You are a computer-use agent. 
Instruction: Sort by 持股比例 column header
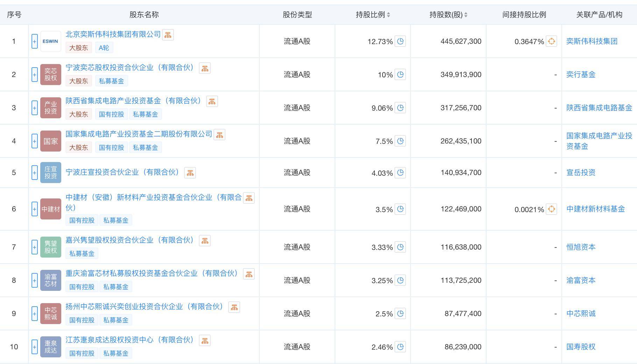[373, 15]
